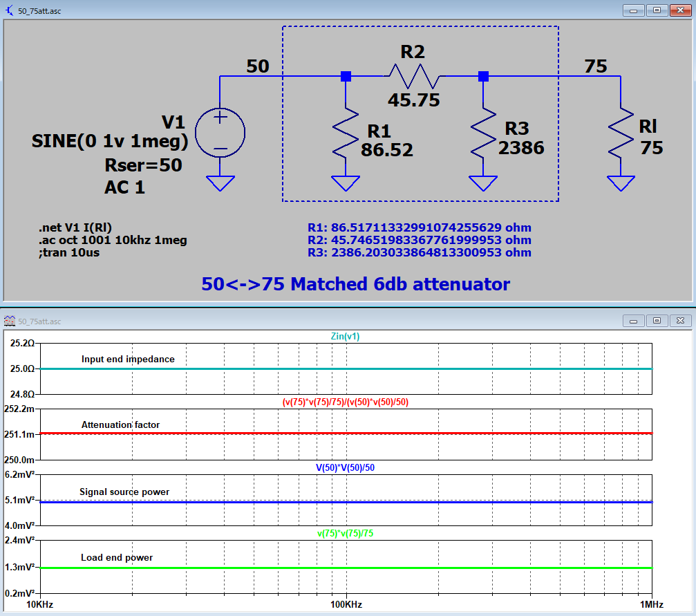The height and width of the screenshot is (616, 696).
Task: Click the R2 value 45.75
Action: [x=413, y=100]
